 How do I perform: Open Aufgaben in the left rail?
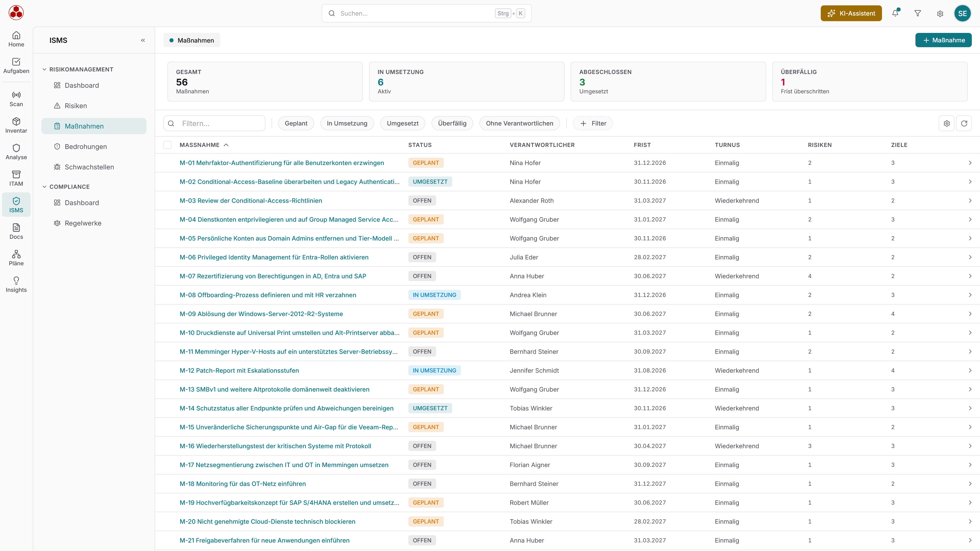[16, 66]
